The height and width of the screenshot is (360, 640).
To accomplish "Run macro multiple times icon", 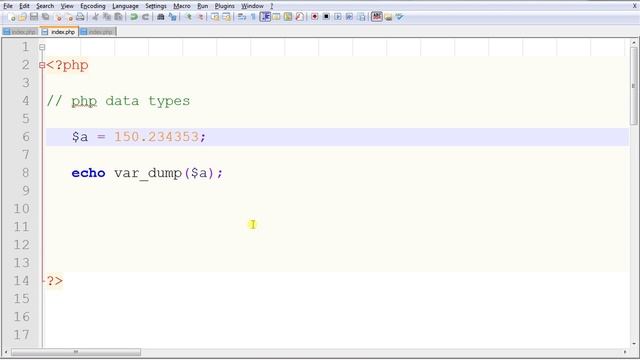I will click(349, 17).
